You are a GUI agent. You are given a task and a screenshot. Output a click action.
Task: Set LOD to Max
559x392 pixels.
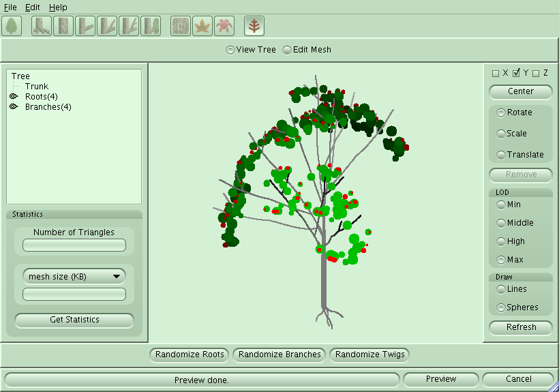coord(501,260)
